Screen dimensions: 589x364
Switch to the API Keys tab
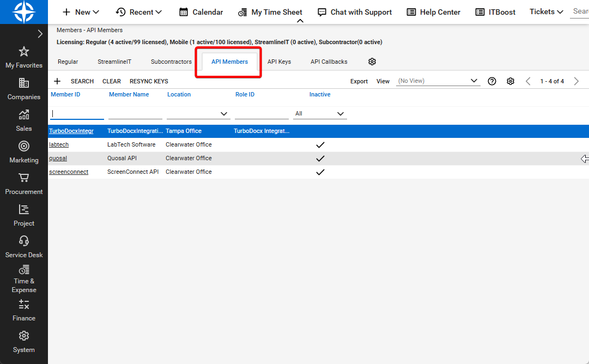point(279,62)
